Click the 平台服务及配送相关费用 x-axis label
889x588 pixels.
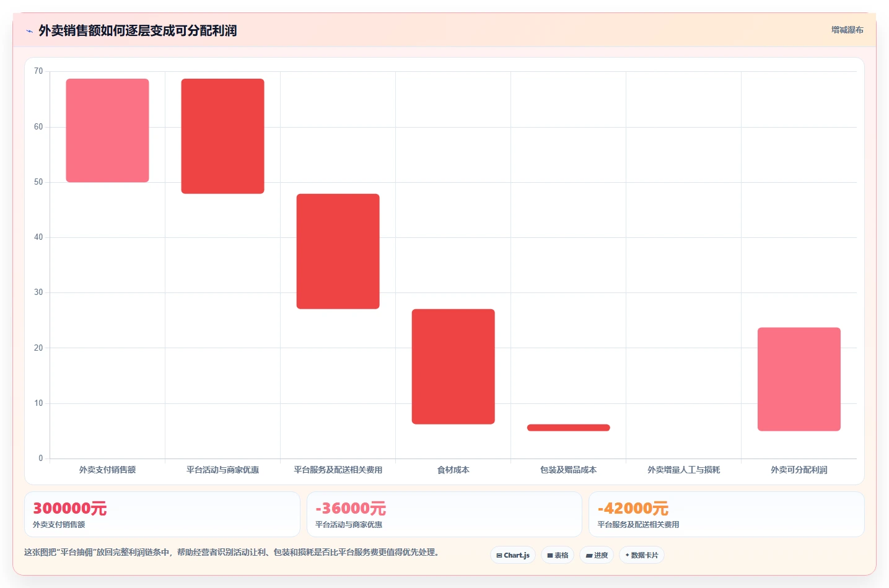338,470
